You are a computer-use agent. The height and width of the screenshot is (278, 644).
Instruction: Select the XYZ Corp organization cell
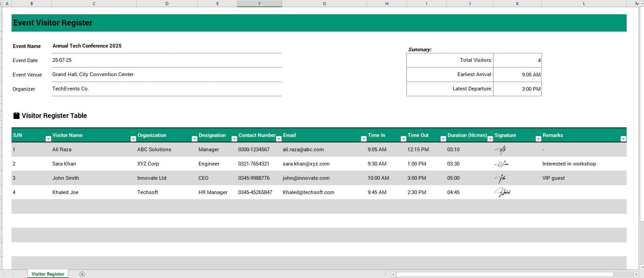167,164
